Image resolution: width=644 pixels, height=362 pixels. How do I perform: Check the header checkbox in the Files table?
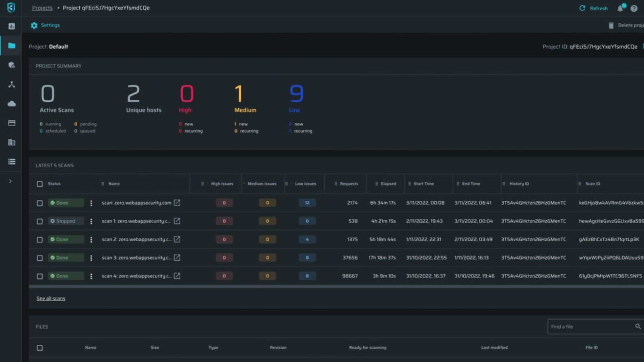(40, 348)
